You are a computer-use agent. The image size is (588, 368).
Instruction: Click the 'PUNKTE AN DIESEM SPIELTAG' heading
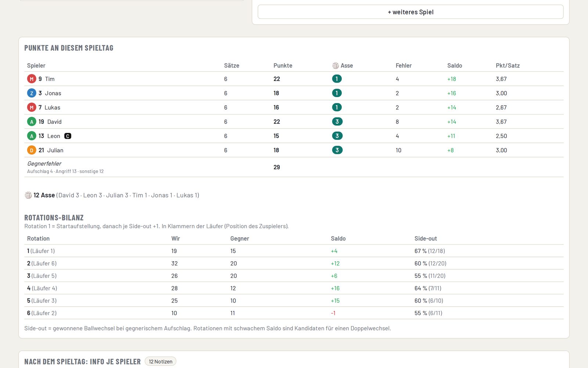coord(69,48)
